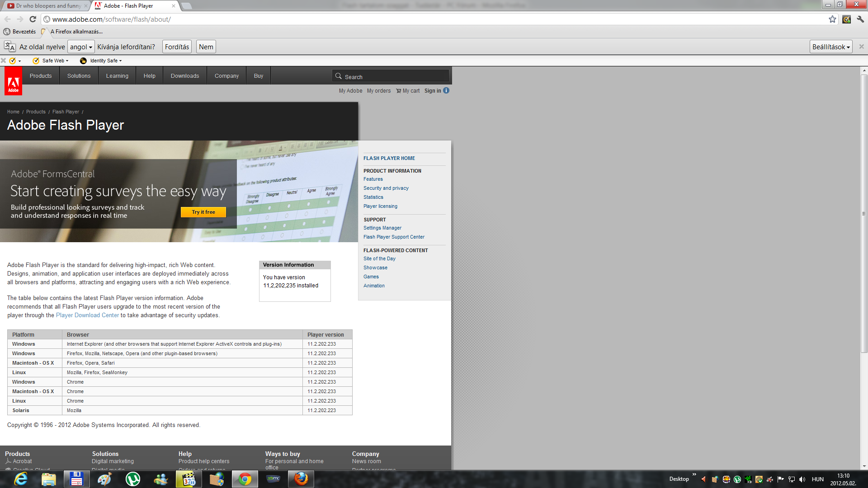Click the Norton extension icon beside the star
The height and width of the screenshot is (488, 868).
pos(847,19)
